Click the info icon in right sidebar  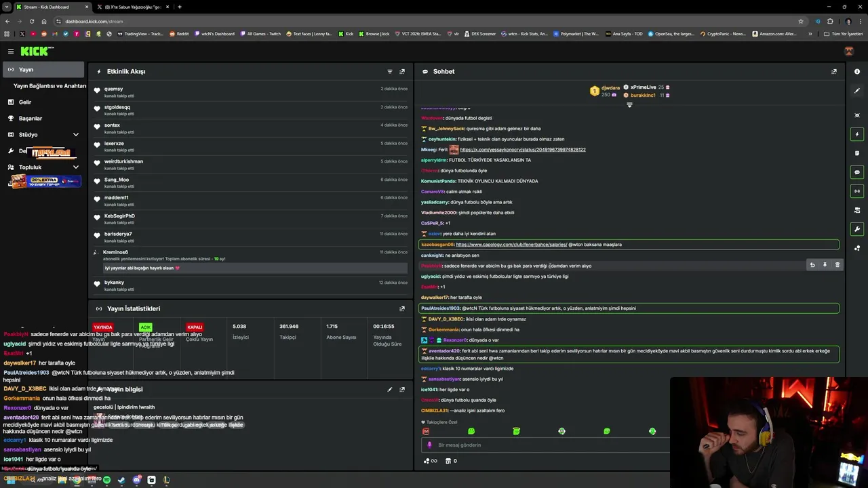coord(857,71)
